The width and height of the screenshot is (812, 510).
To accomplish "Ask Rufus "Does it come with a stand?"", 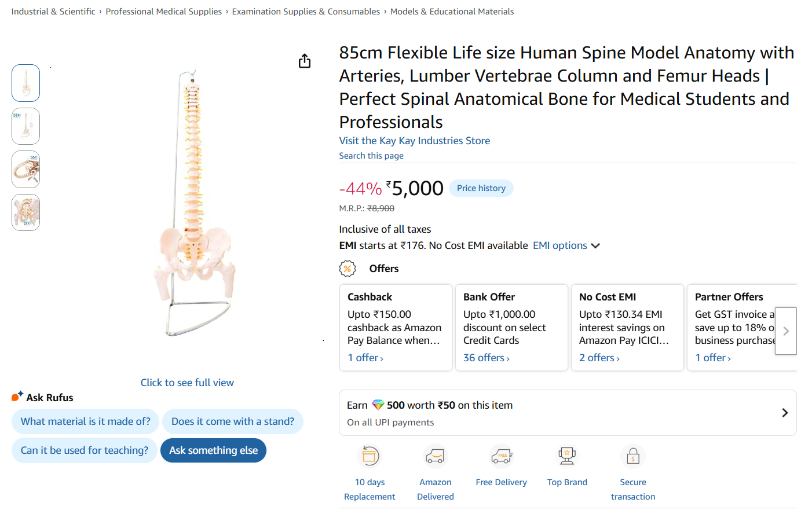I will (x=233, y=421).
